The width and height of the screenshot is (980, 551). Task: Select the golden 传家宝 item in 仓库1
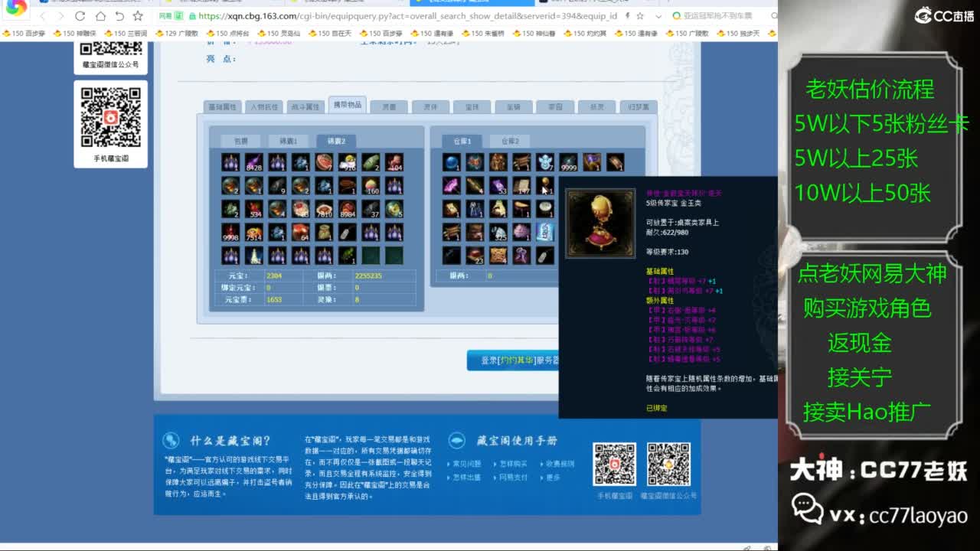(544, 185)
